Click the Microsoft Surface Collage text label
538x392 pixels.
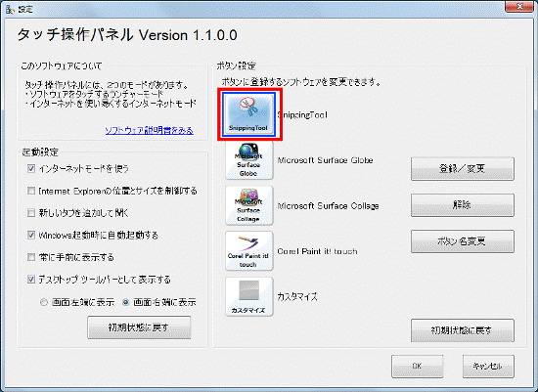[x=328, y=205]
